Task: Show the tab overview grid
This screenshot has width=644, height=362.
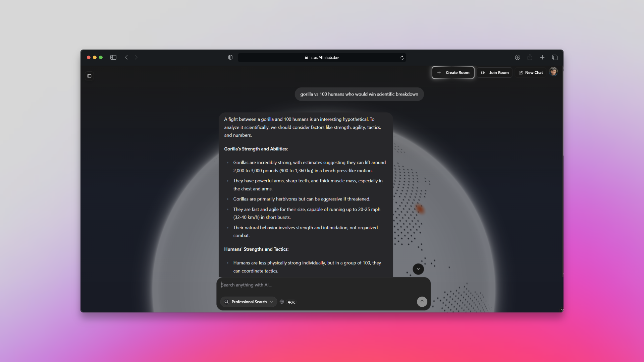Action: click(x=555, y=57)
